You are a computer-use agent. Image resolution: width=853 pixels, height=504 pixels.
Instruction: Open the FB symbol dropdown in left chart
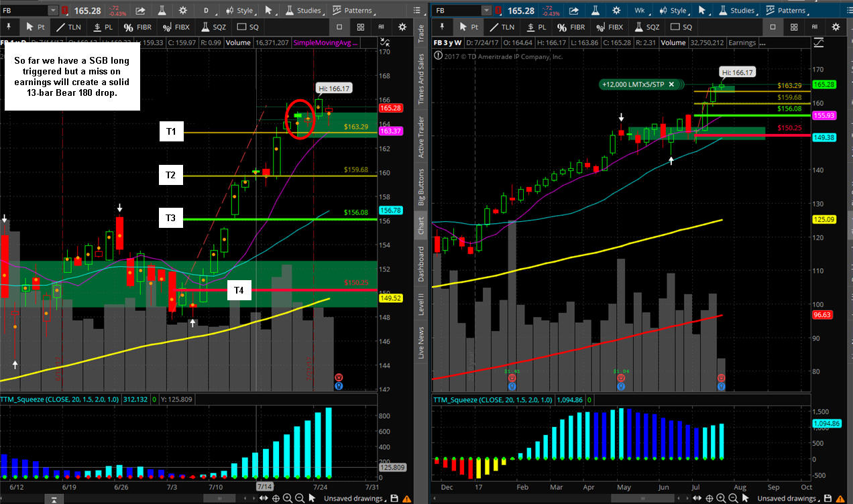click(x=53, y=11)
